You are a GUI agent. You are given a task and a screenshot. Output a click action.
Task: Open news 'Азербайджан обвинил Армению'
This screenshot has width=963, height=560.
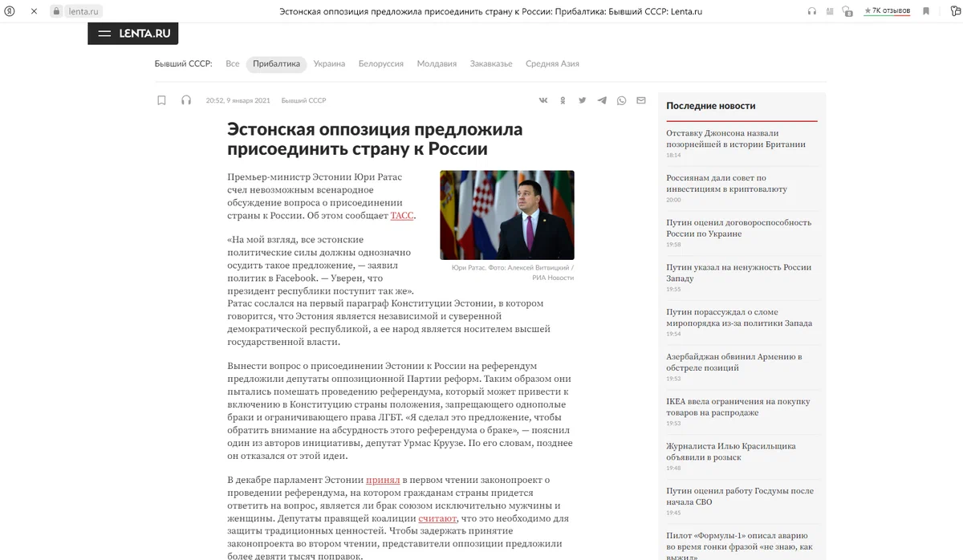[733, 363]
